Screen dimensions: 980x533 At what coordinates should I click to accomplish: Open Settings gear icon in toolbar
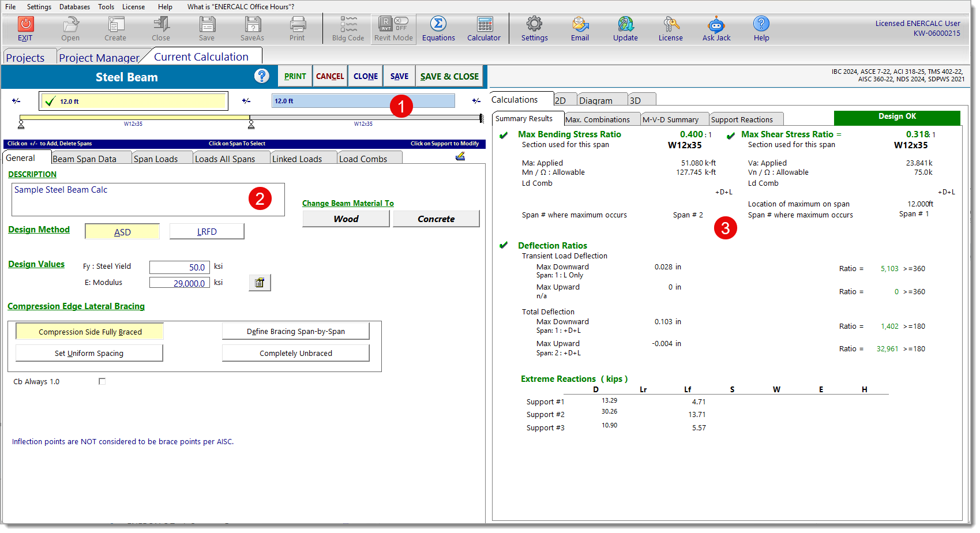(535, 24)
